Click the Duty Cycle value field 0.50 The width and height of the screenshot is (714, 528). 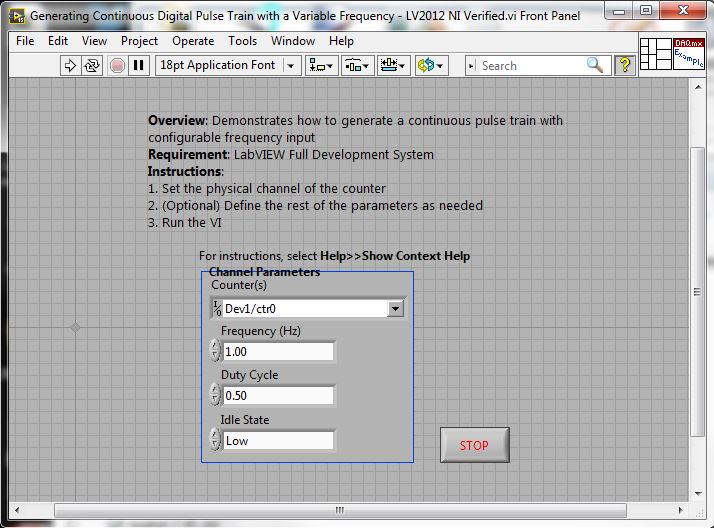coord(278,395)
